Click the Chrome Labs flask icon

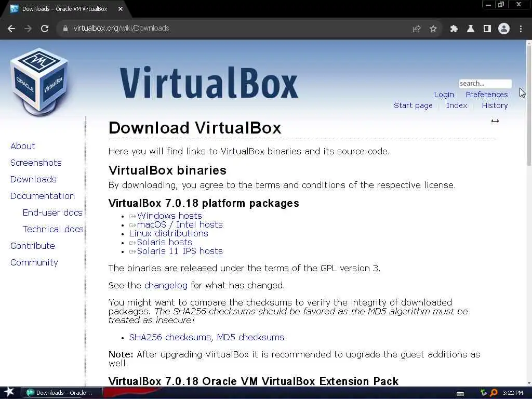point(470,29)
